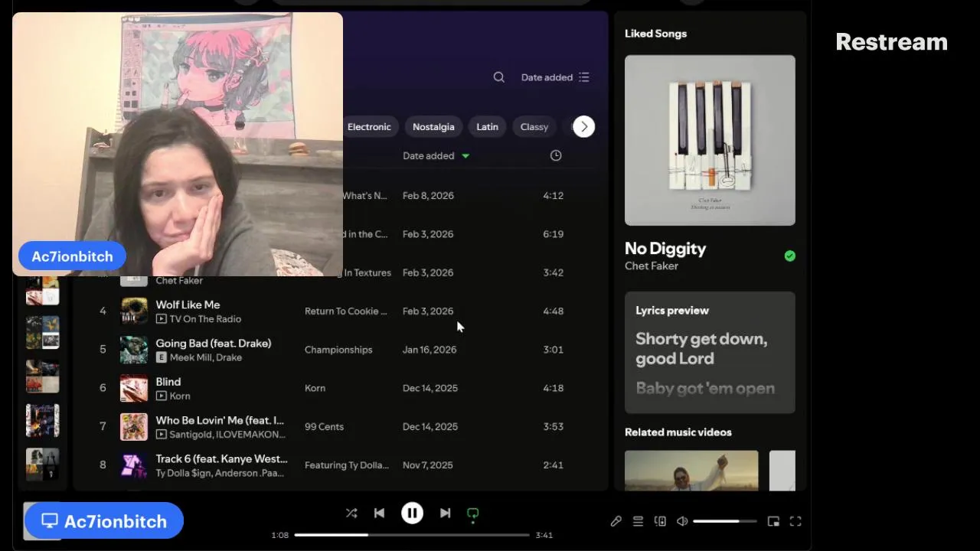Click the Nov 7, 2025 date cell

pos(428,465)
